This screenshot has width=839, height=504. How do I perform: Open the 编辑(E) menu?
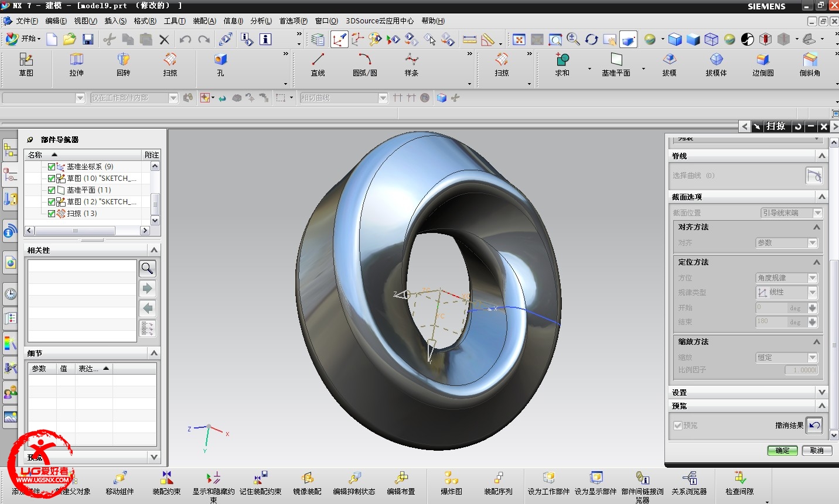click(x=56, y=21)
